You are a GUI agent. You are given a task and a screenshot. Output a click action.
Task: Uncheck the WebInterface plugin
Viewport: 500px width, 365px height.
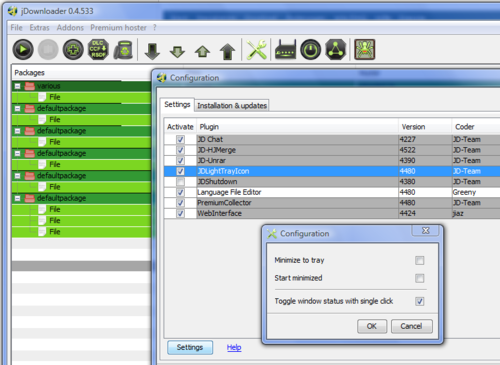click(x=180, y=213)
